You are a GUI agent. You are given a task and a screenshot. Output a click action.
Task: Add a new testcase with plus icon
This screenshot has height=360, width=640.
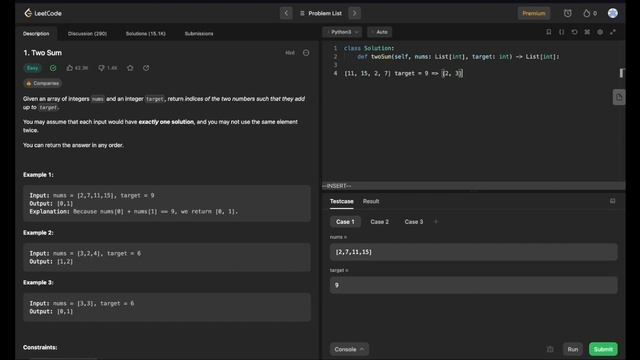tap(436, 222)
